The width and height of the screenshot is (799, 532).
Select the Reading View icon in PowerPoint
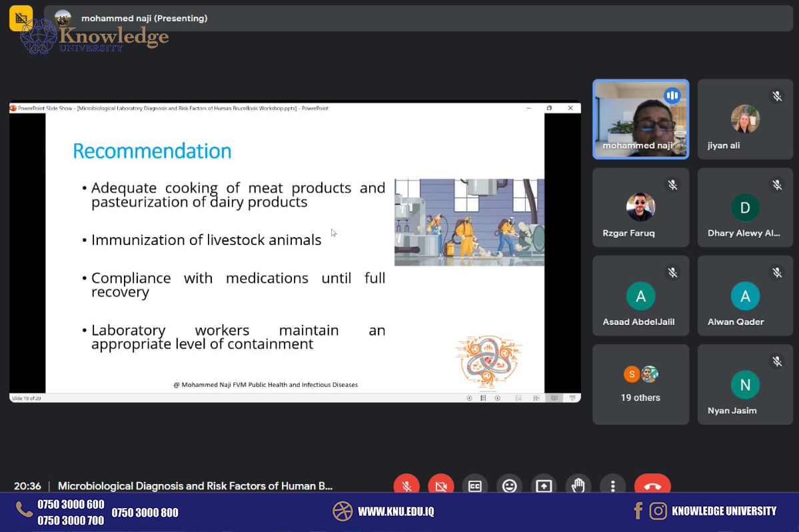(554, 398)
